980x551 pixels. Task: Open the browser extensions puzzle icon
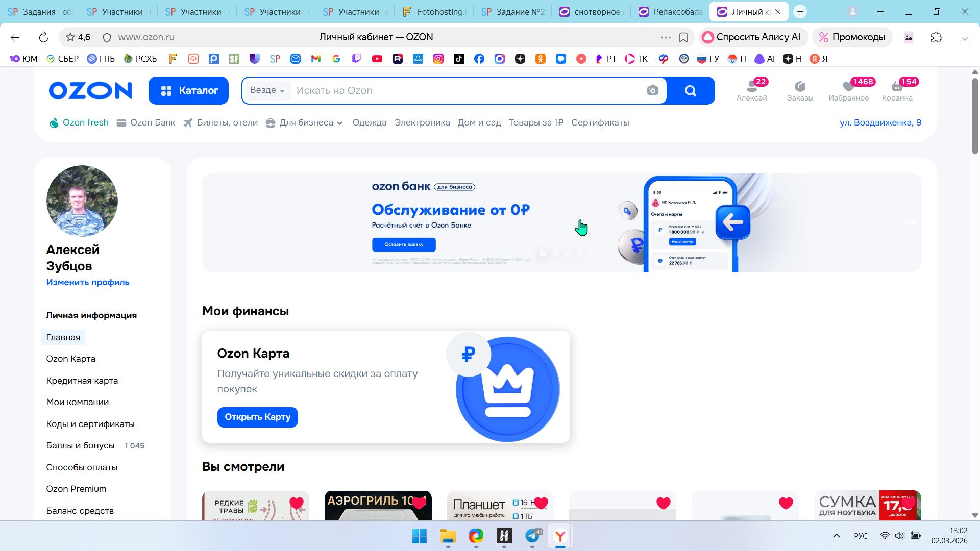pos(936,37)
